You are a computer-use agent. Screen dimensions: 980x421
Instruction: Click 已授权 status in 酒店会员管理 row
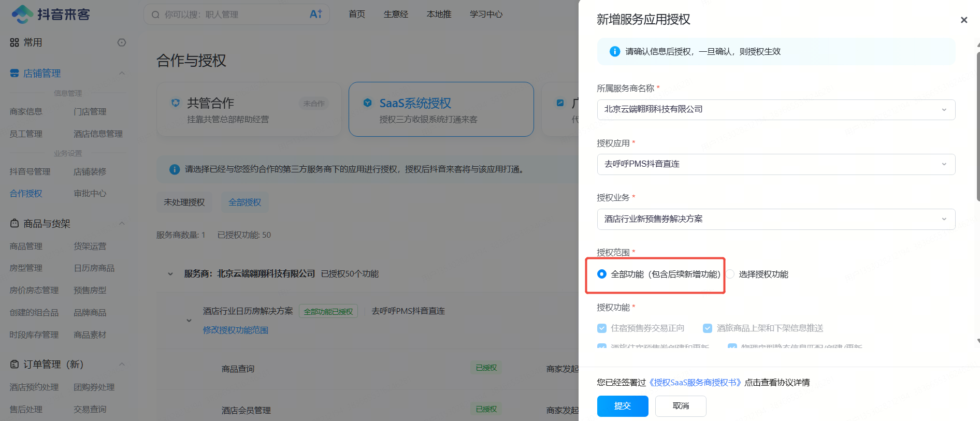(486, 409)
